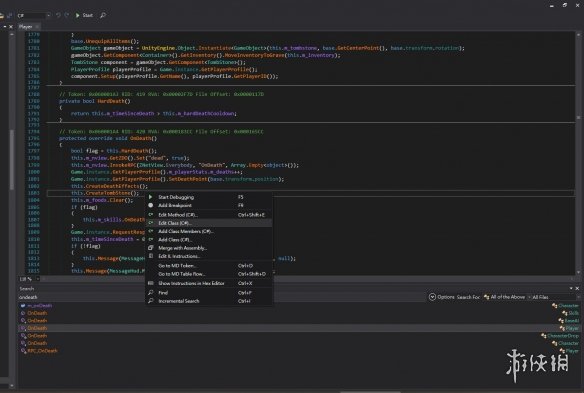
Task: Expand the search Options chevron
Action: click(x=432, y=297)
